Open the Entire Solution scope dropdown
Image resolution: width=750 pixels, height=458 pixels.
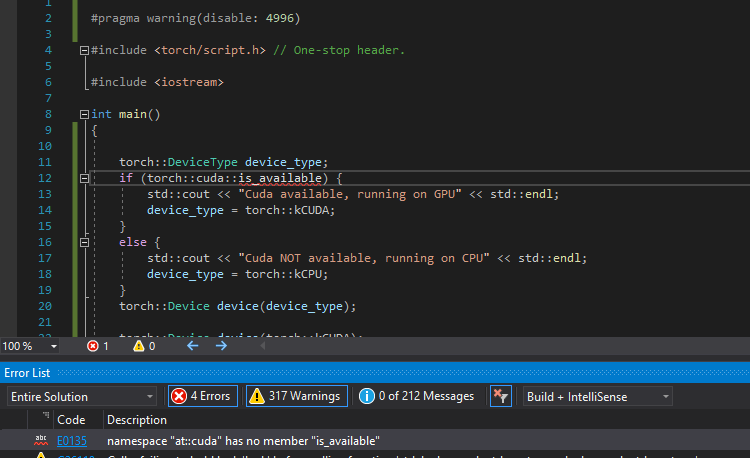[82, 397]
